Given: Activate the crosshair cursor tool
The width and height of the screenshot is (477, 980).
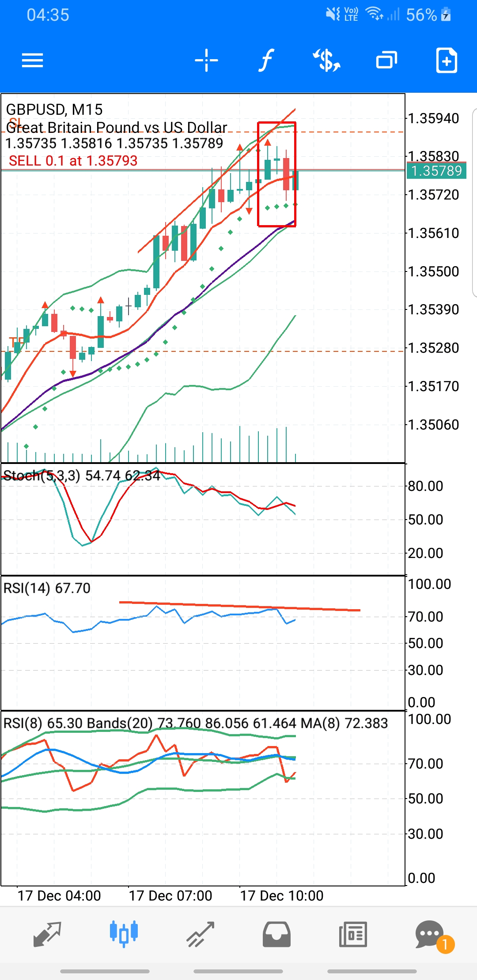Looking at the screenshot, I should (x=206, y=60).
